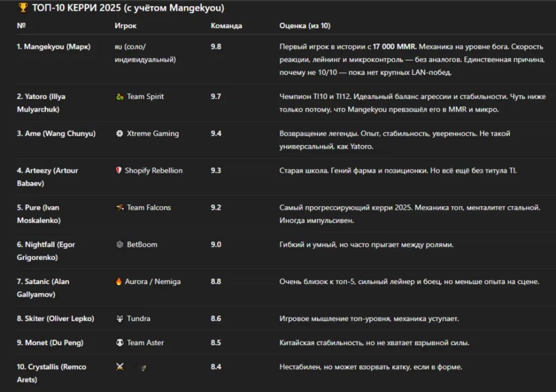Click the 8.8 rating value

tap(216, 281)
